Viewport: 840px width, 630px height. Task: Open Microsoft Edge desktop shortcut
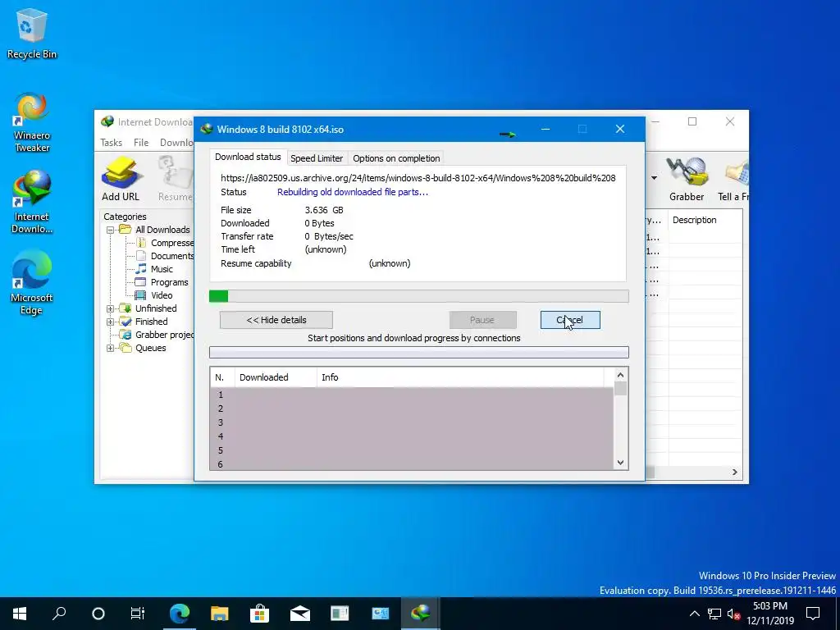[32, 283]
